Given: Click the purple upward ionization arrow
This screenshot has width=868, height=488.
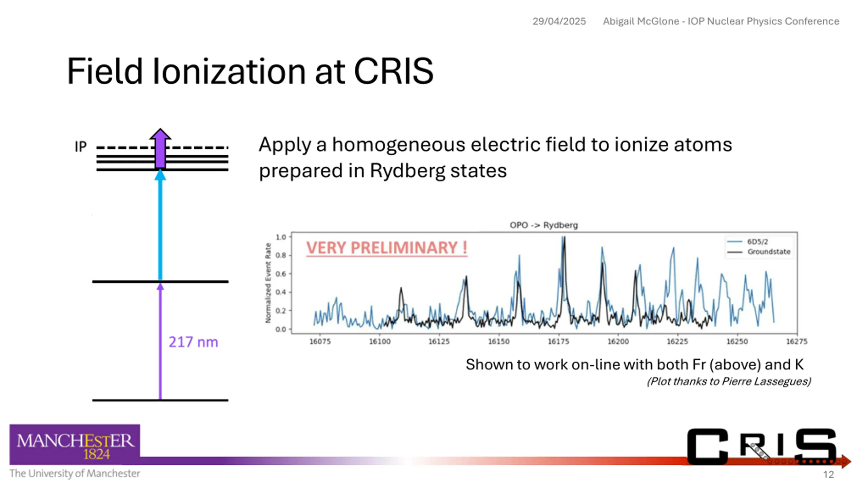Looking at the screenshot, I should pos(160,148).
